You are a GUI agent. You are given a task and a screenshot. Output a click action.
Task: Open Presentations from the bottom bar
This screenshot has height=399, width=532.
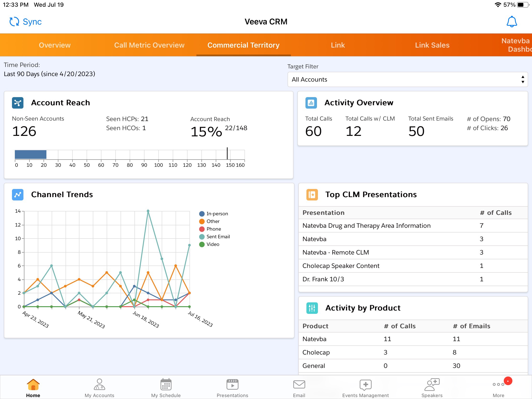(x=232, y=387)
